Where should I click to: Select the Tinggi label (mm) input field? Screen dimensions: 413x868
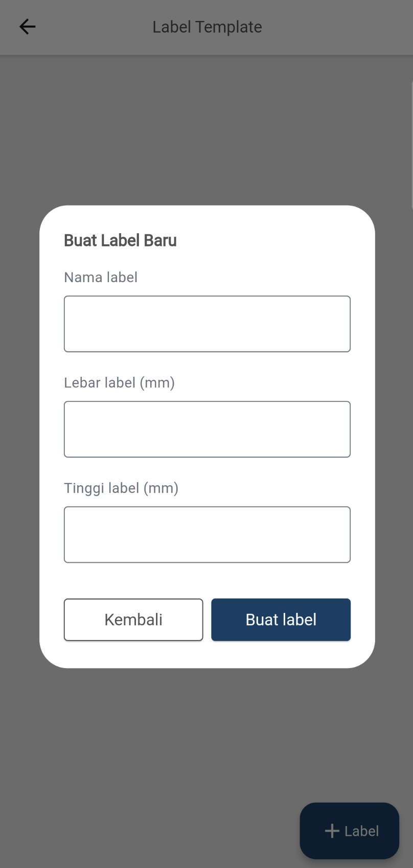click(207, 535)
